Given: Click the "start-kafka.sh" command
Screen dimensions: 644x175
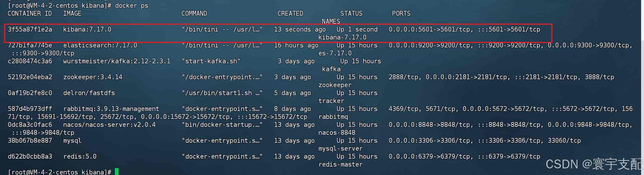Looking at the screenshot, I should [x=211, y=61].
